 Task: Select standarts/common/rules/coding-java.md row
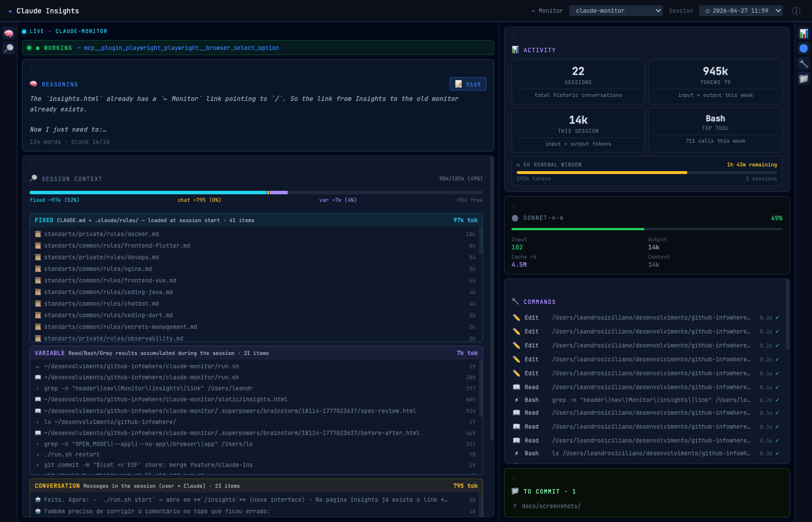[255, 292]
